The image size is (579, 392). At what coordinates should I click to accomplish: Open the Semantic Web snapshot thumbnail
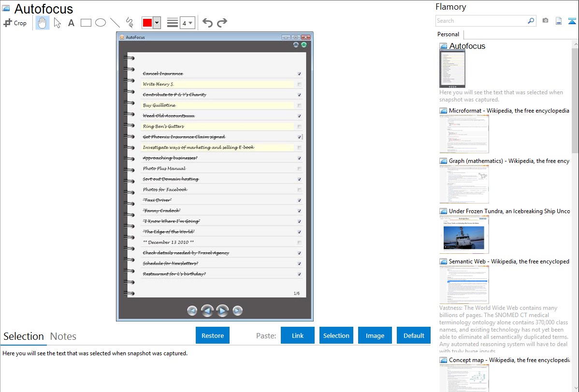[464, 285]
